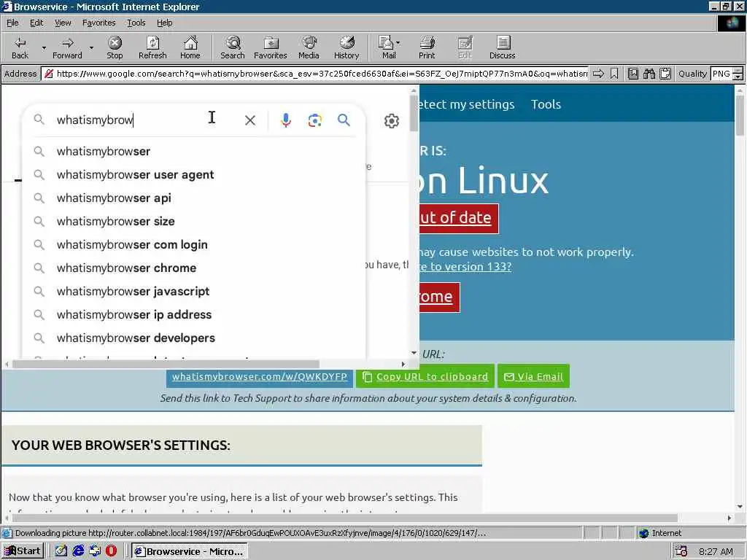Open the Help menu
The image size is (747, 560).
[164, 23]
